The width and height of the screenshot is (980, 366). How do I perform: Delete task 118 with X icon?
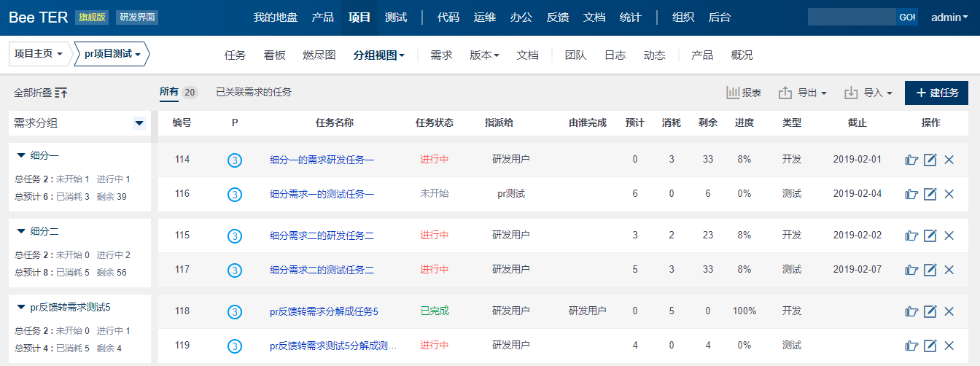[949, 311]
